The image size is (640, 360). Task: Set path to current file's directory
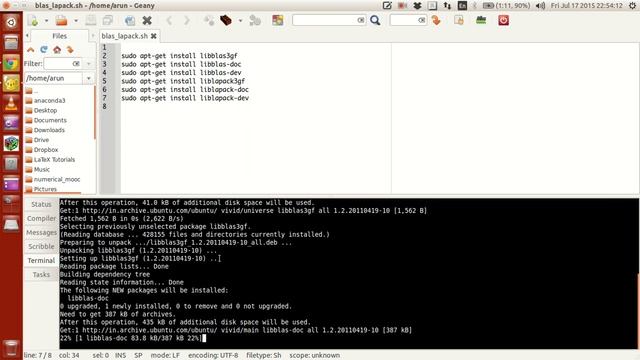pos(70,50)
